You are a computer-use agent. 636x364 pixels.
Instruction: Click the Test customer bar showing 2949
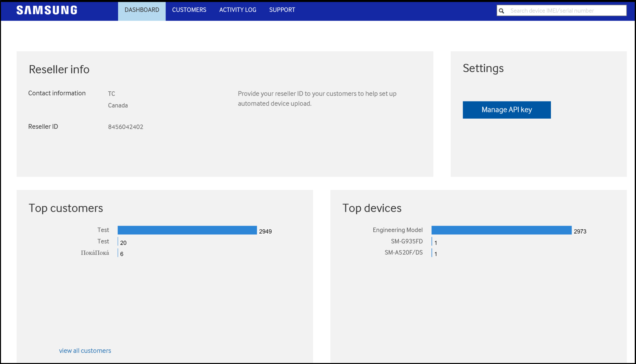[187, 230]
